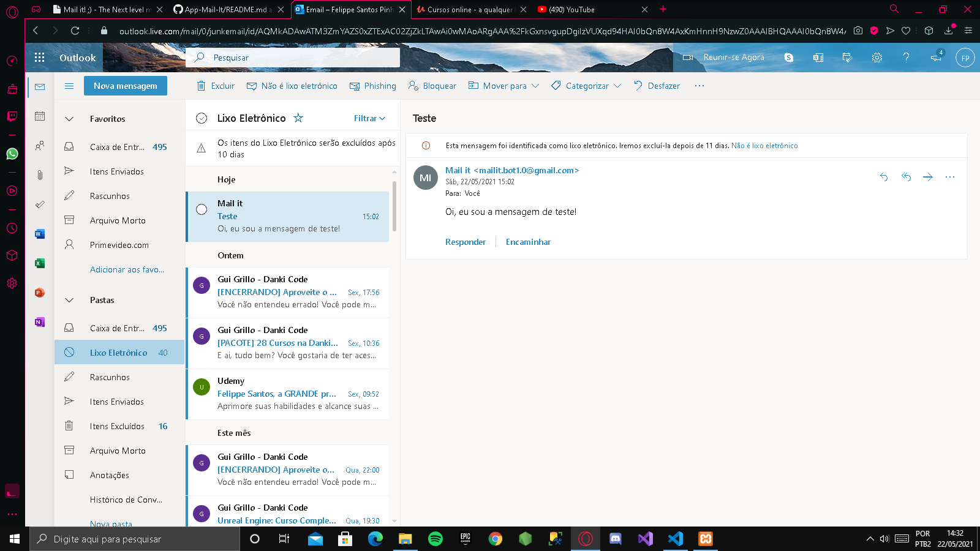Viewport: 980px width, 551px height.
Task: Click the Forward arrow icon in message
Action: tap(928, 177)
